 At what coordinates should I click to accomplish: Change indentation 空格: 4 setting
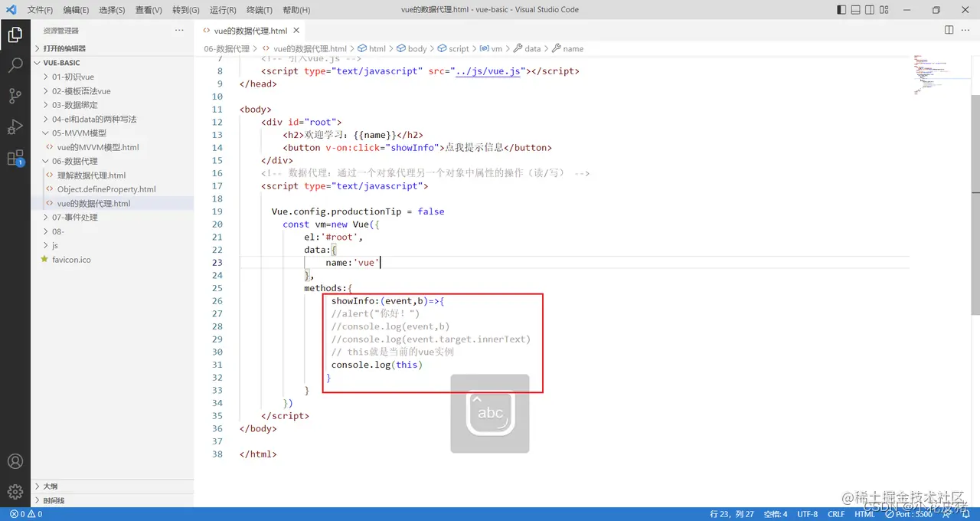[776, 514]
